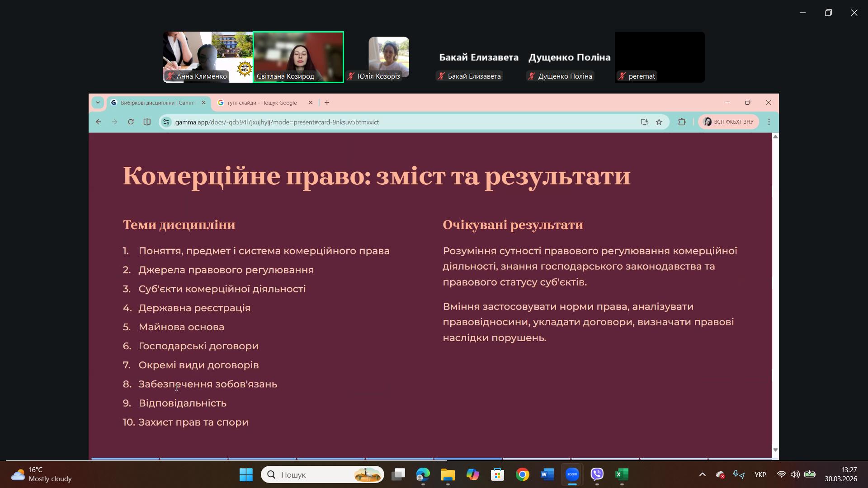Expand the tab search dropdown chevron
Image resolution: width=868 pixels, height=488 pixels.
[x=98, y=103]
